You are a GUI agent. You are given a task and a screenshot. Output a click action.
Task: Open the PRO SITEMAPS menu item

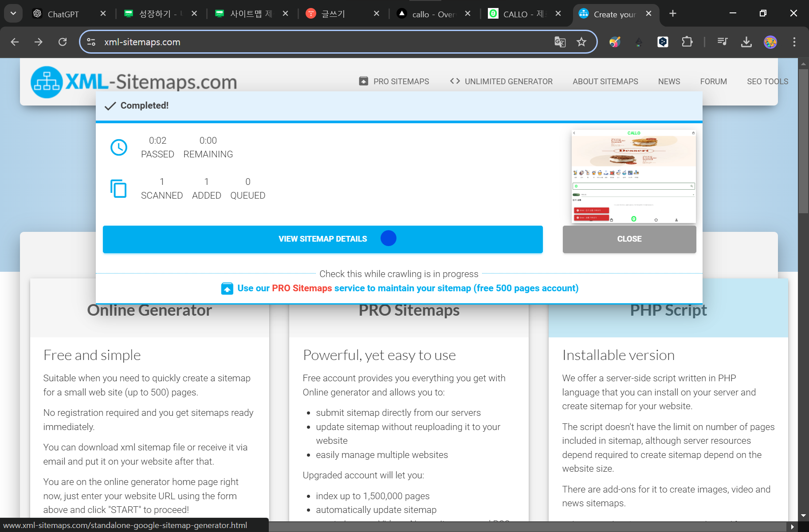[394, 82]
